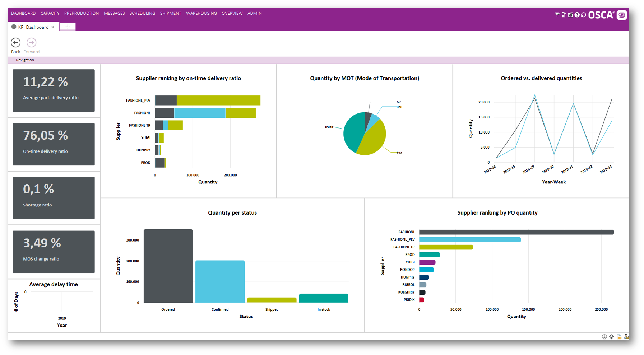Open dashboard settings with the gear icon

tap(612, 337)
